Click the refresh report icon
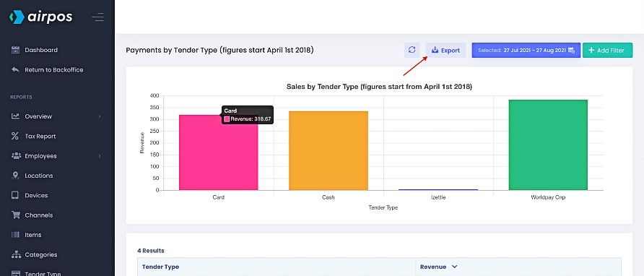644x276 pixels. (x=412, y=50)
